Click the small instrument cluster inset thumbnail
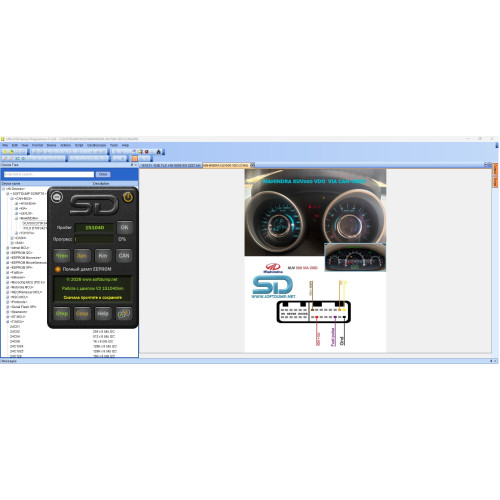 (x=355, y=257)
